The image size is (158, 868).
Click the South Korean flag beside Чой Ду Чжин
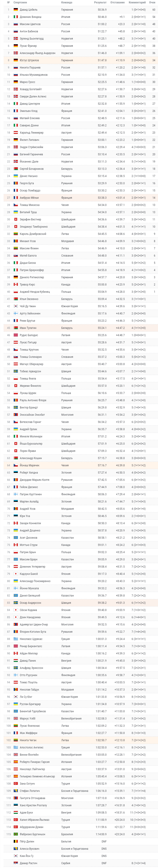16,306
